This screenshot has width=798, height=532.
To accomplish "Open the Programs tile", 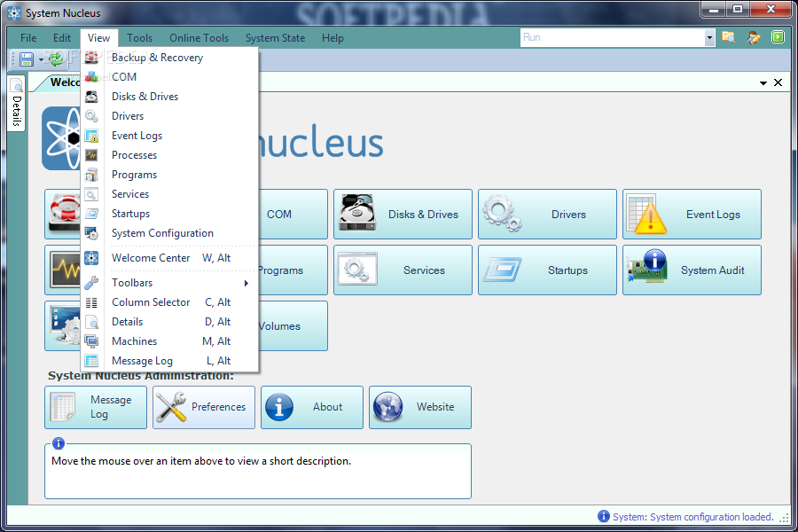I will (293, 270).
